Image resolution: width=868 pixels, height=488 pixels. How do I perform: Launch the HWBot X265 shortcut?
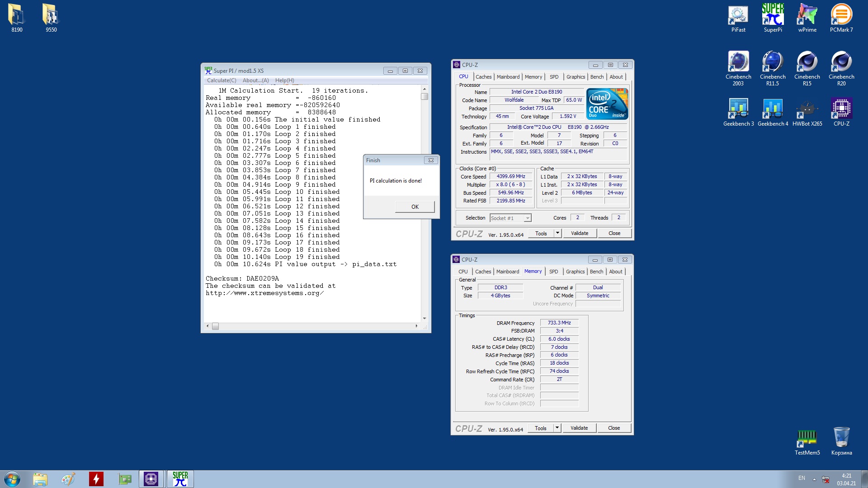[807, 112]
